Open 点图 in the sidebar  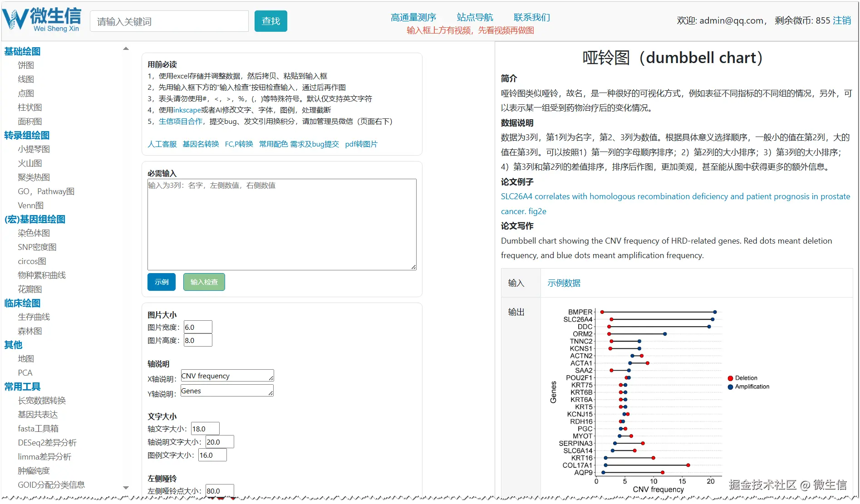pyautogui.click(x=26, y=93)
